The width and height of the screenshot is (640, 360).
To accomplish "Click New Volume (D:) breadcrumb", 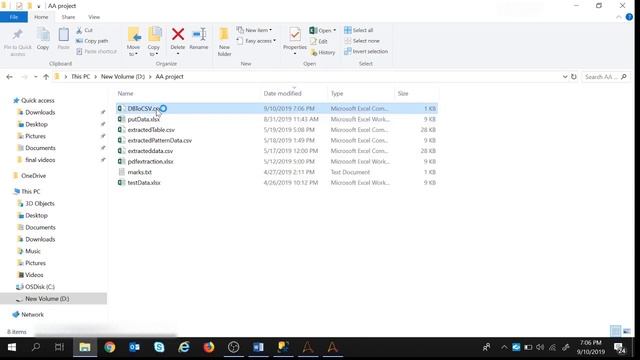I will pos(123,77).
